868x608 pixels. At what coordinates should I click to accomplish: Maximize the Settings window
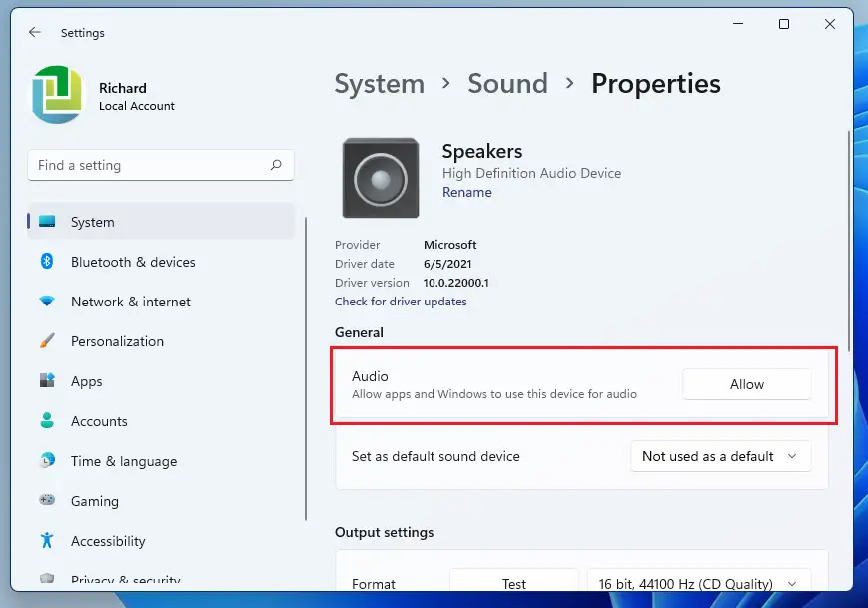pyautogui.click(x=784, y=24)
